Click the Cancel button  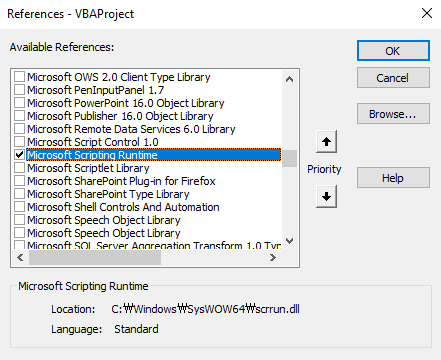pos(393,78)
